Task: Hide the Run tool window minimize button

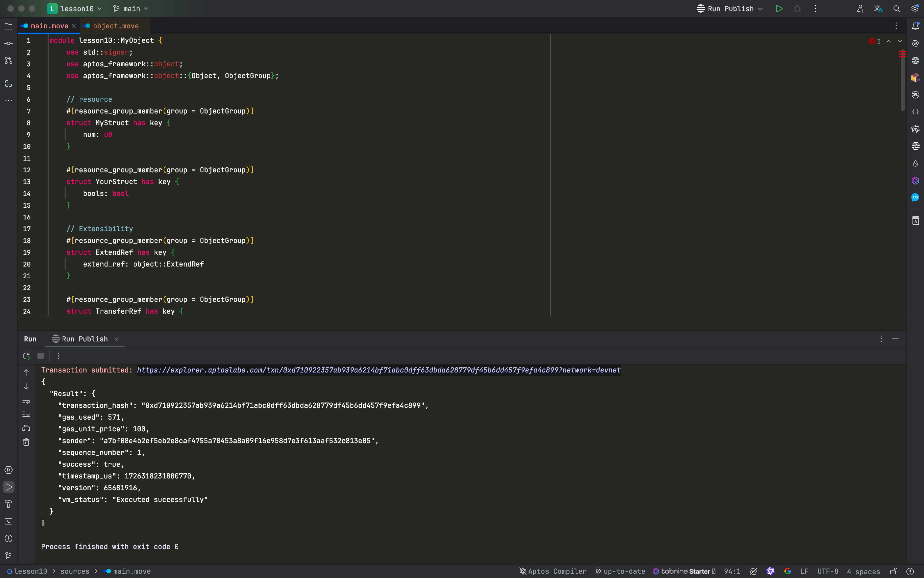Action: coord(895,339)
